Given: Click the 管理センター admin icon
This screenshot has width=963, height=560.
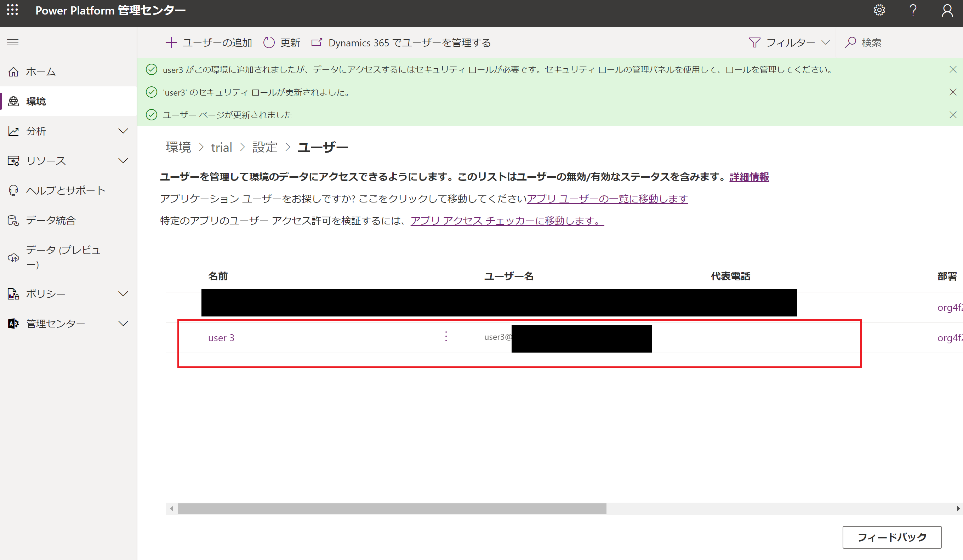Looking at the screenshot, I should (13, 324).
